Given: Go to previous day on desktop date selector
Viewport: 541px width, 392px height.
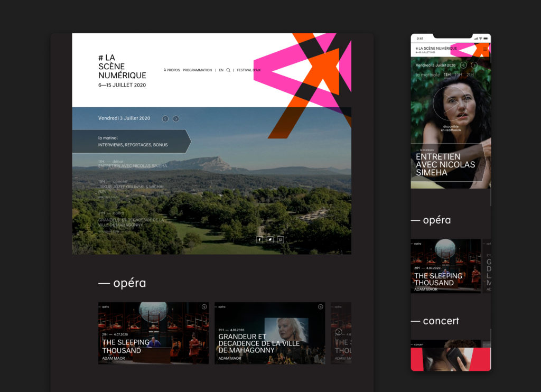Looking at the screenshot, I should (165, 119).
